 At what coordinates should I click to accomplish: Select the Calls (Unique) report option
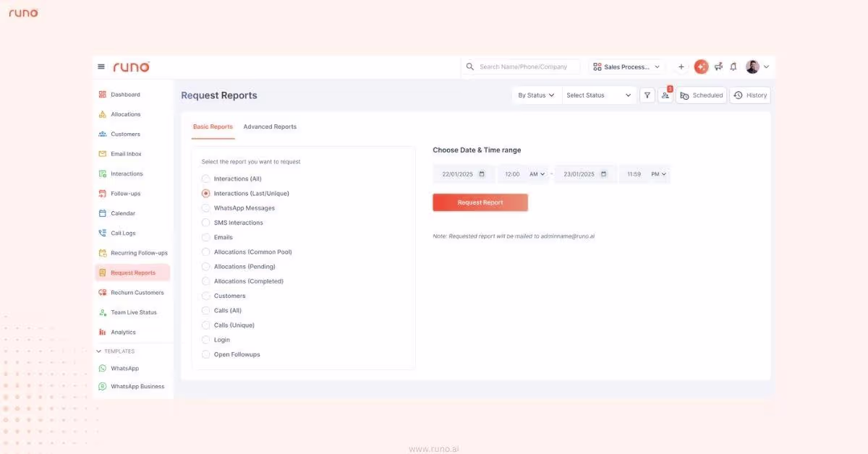tap(205, 325)
